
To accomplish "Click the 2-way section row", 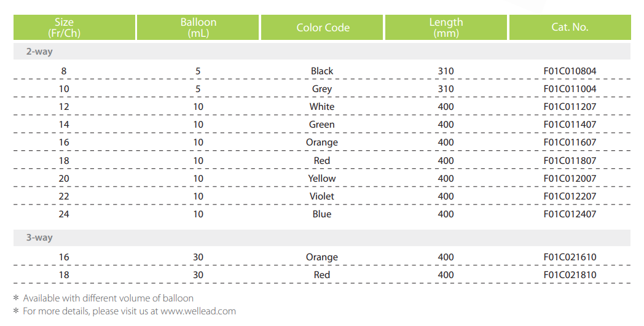I will pos(39,52).
